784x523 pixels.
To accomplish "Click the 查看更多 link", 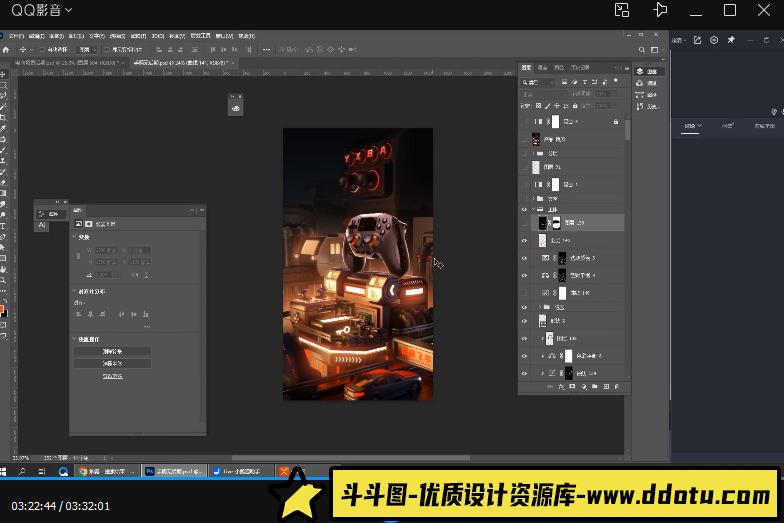I will pos(112,376).
